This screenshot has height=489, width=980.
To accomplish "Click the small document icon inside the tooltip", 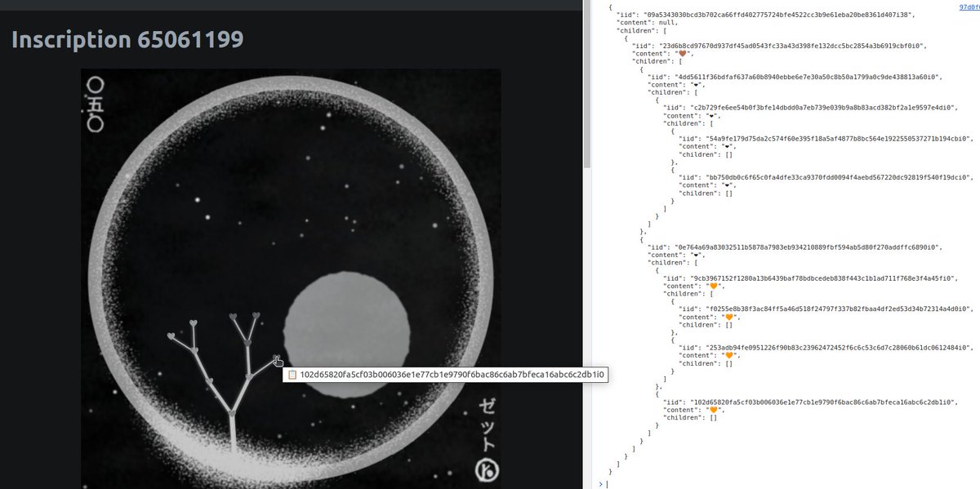I will pos(292,375).
